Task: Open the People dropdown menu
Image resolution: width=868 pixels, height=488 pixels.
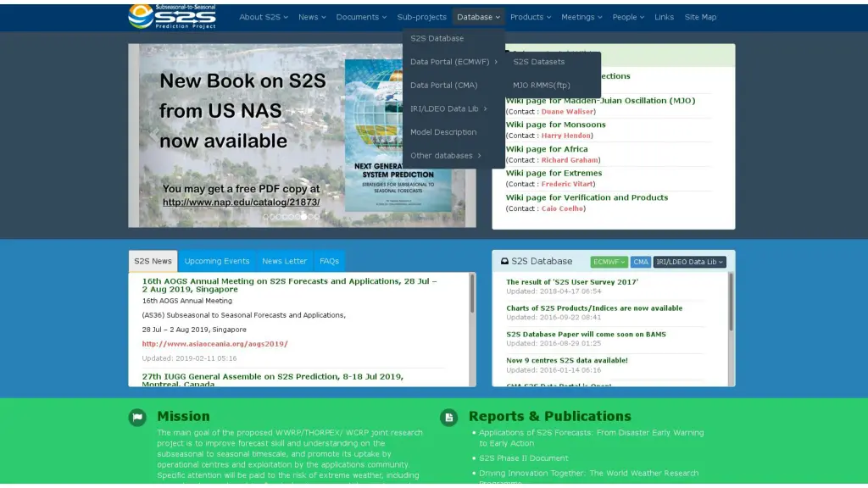Action: tap(628, 17)
